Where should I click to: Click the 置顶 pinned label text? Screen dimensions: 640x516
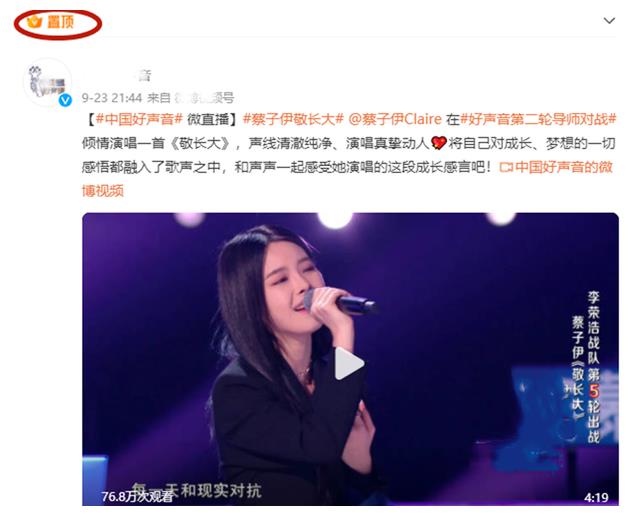pyautogui.click(x=60, y=22)
